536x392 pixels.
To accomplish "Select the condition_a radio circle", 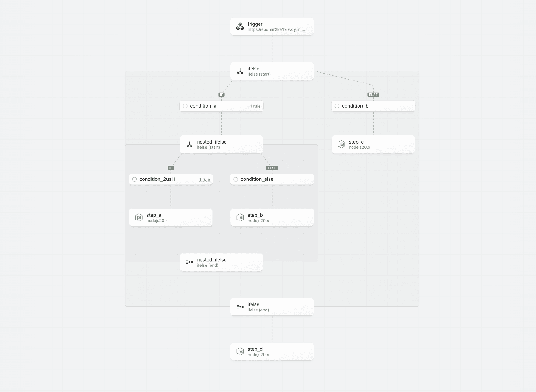I will pos(185,106).
